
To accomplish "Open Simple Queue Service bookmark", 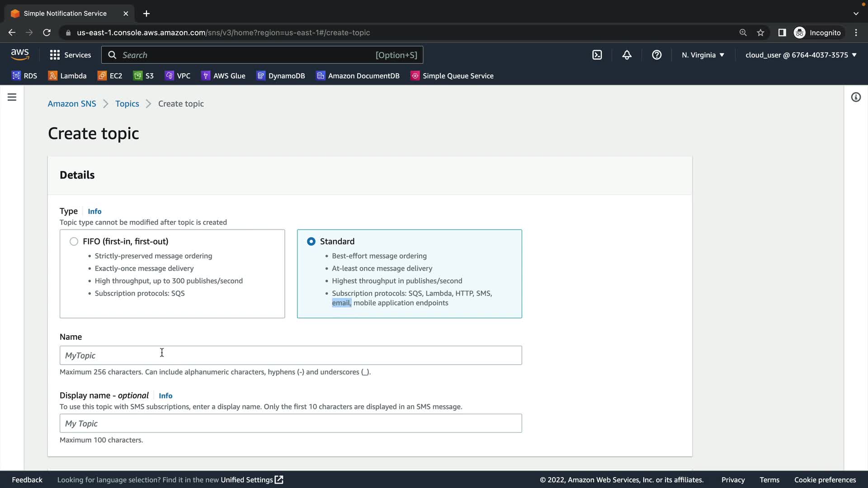I will click(x=452, y=76).
